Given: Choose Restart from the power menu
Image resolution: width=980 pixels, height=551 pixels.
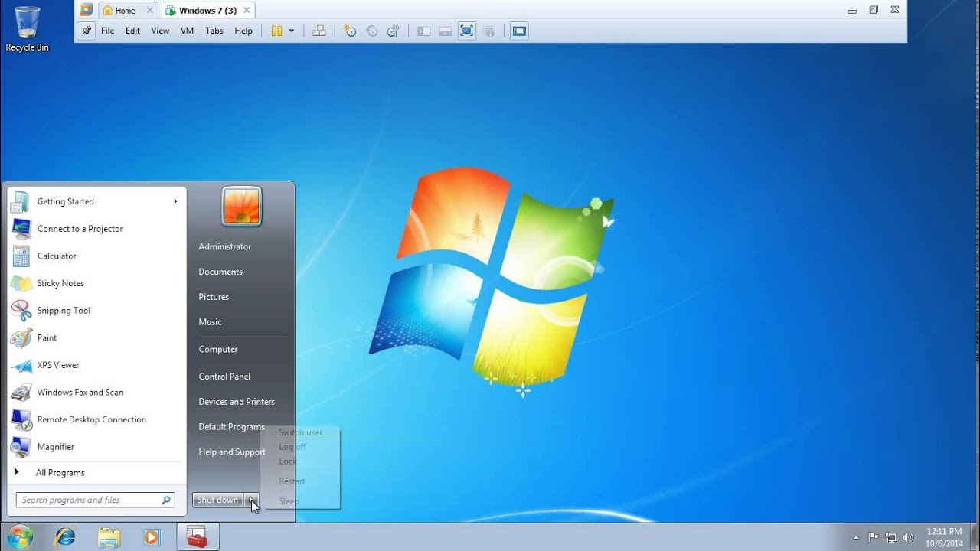Looking at the screenshot, I should pyautogui.click(x=292, y=481).
